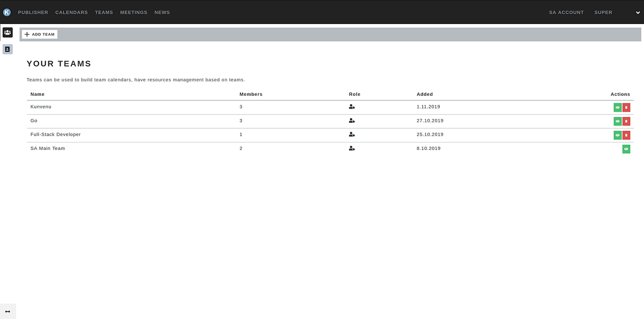This screenshot has height=319, width=644.
Task: Open the Teams menu
Action: (104, 12)
